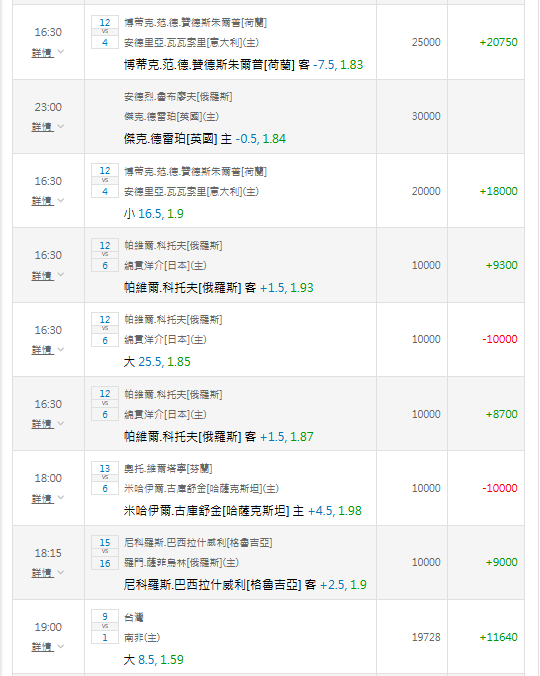The width and height of the screenshot is (540, 676).
Task: Click the 30000 stake amount
Action: tap(426, 116)
